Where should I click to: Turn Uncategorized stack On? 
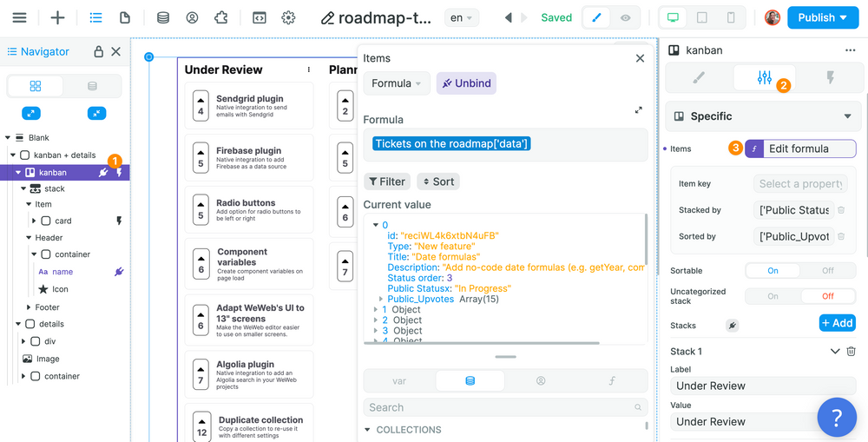point(773,296)
